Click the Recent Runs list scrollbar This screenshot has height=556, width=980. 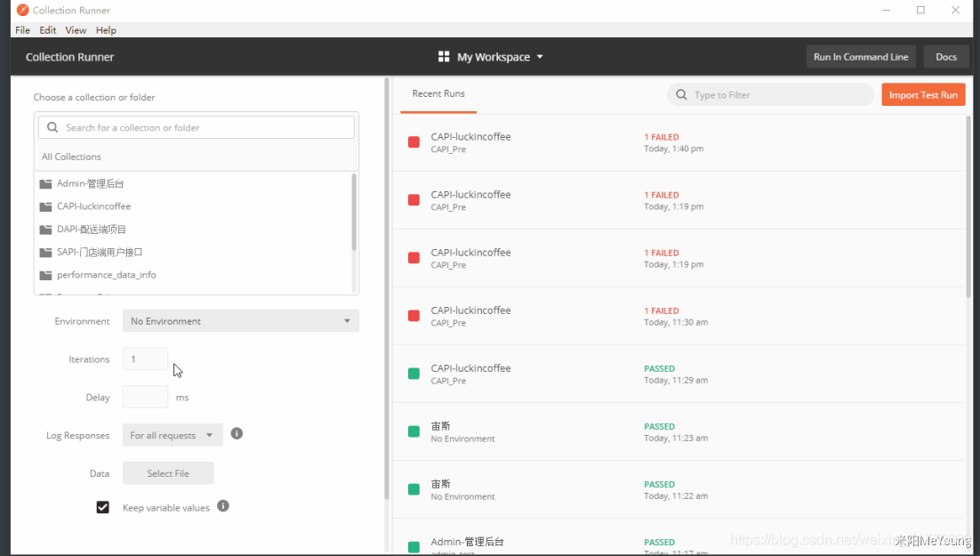coord(969,206)
